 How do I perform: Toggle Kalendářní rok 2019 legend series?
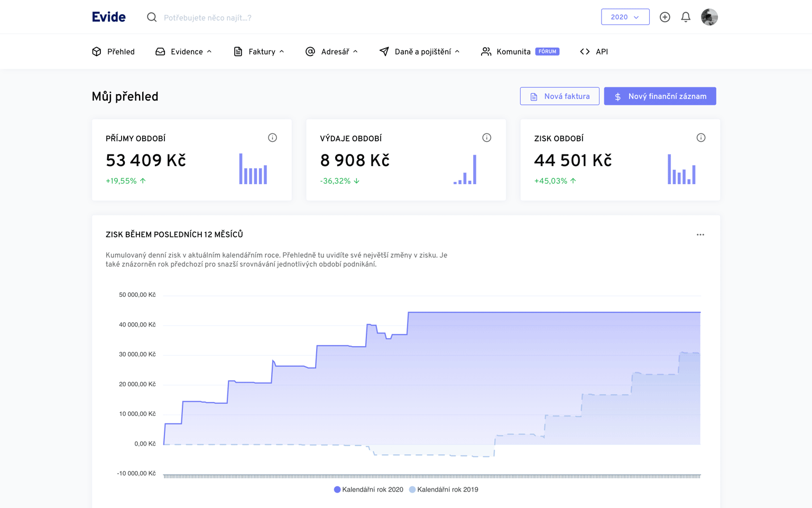point(444,489)
